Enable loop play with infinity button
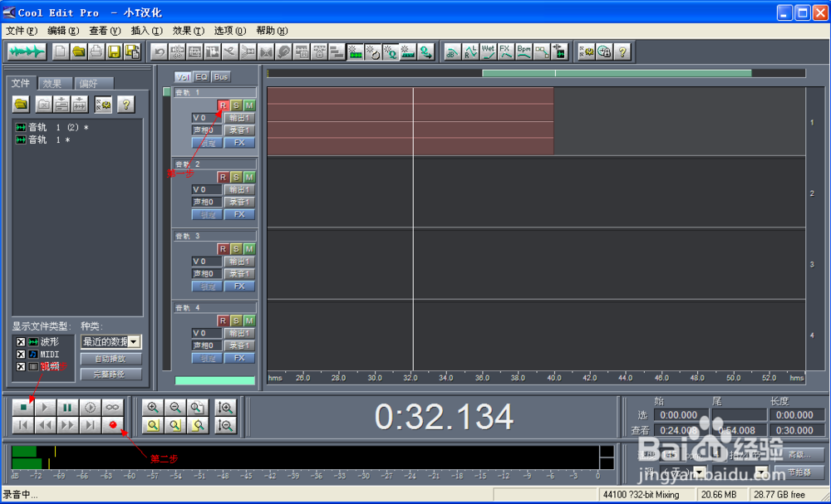The height and width of the screenshot is (504, 831). 112,407
